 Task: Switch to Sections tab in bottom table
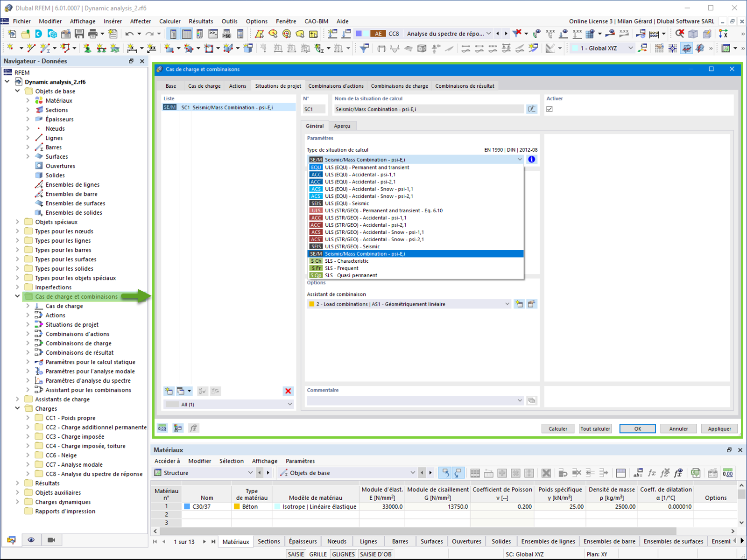(x=269, y=541)
